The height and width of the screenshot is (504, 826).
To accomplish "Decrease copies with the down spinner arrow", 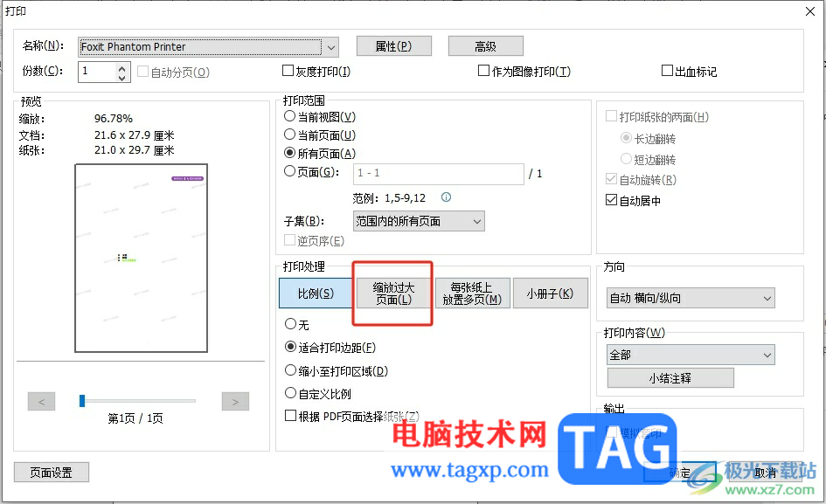I will point(121,78).
